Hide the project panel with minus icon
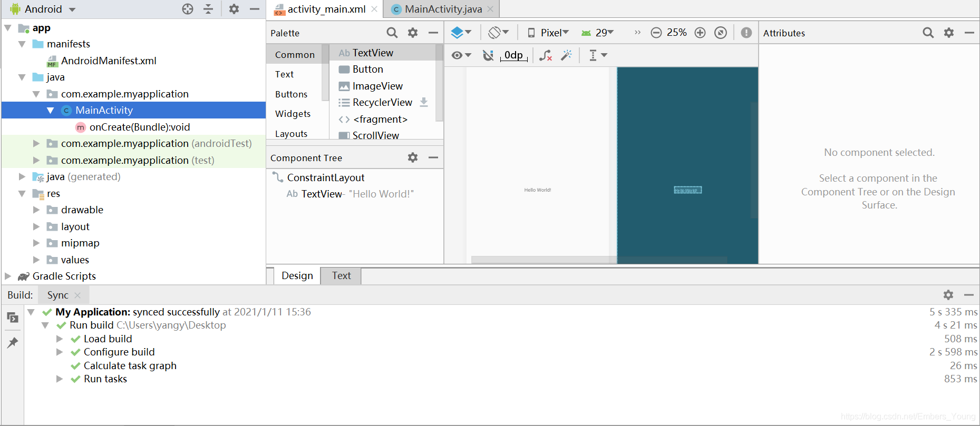Viewport: 980px width, 426px height. pos(254,9)
